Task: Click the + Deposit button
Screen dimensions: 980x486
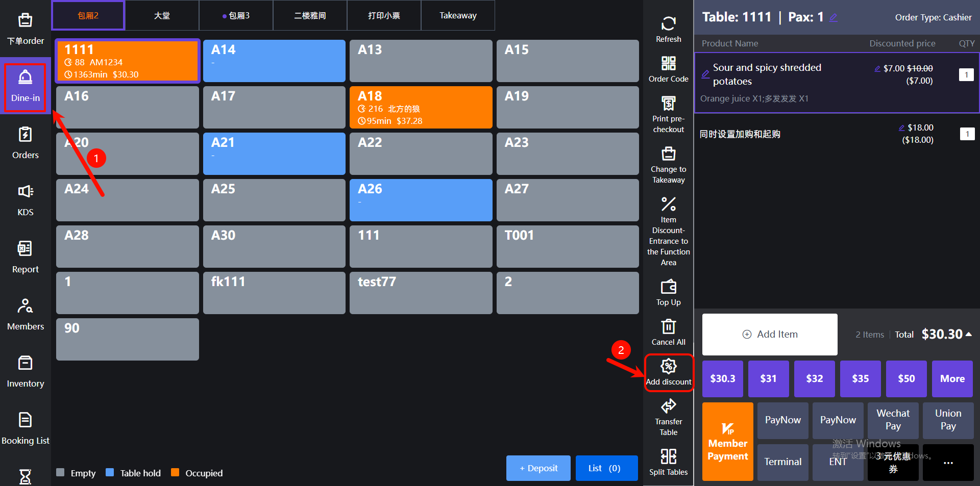Action: 538,468
